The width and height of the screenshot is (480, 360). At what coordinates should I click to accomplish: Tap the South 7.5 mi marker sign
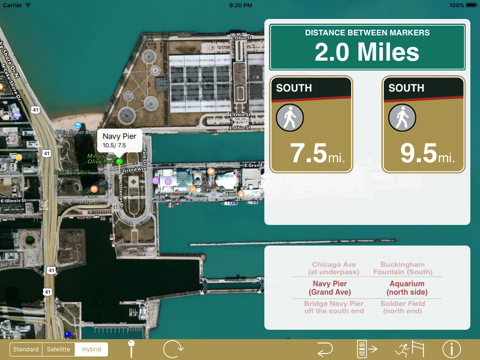(x=311, y=124)
